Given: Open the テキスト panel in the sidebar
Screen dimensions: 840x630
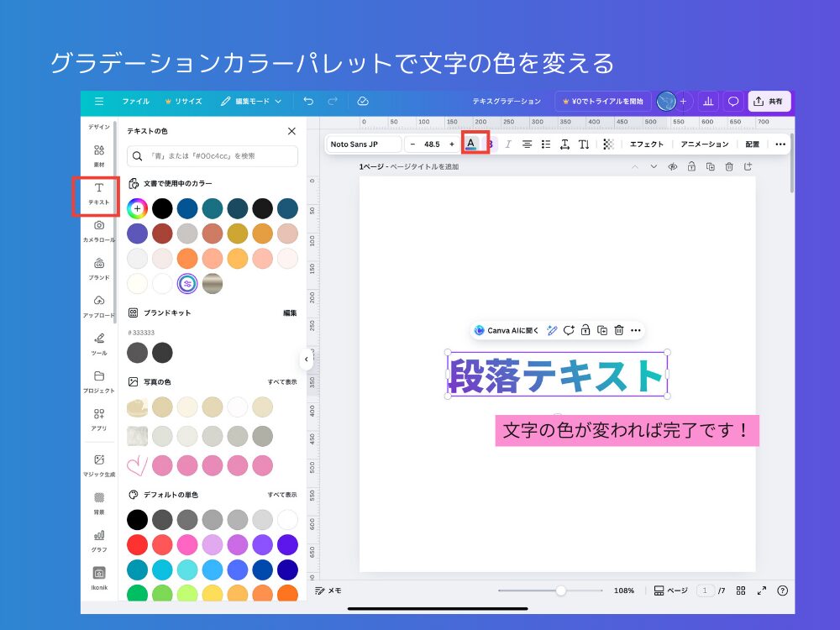Looking at the screenshot, I should tap(98, 195).
